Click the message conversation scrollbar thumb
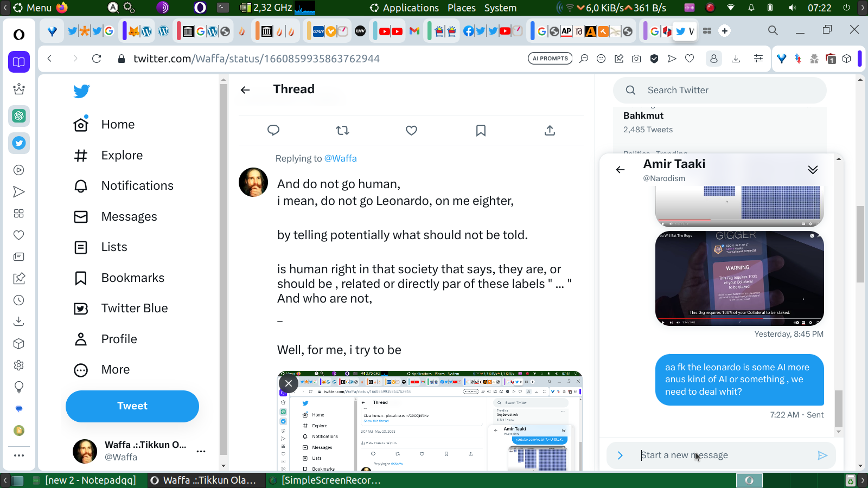This screenshot has height=488, width=868. click(839, 408)
